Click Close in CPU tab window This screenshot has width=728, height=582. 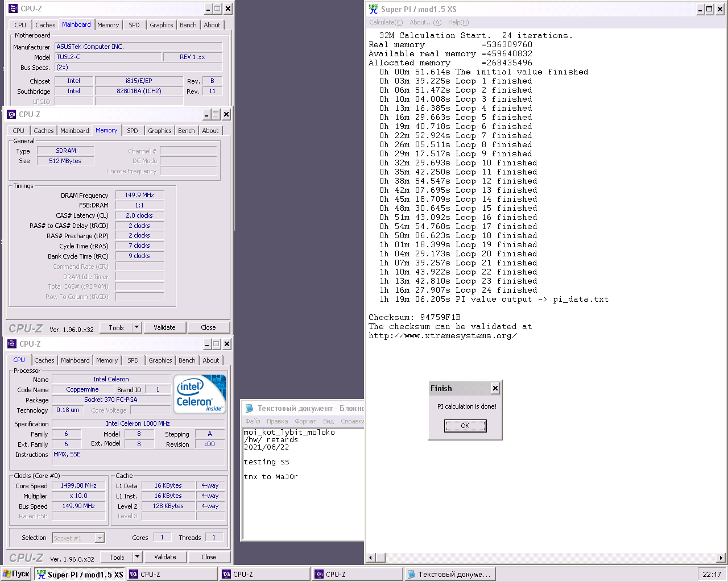click(x=209, y=557)
